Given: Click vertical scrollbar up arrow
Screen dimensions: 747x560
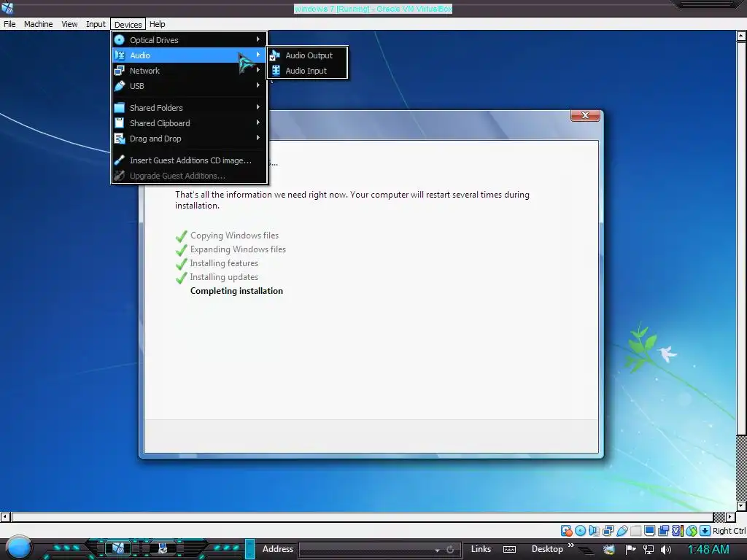Looking at the screenshot, I should coord(741,36).
